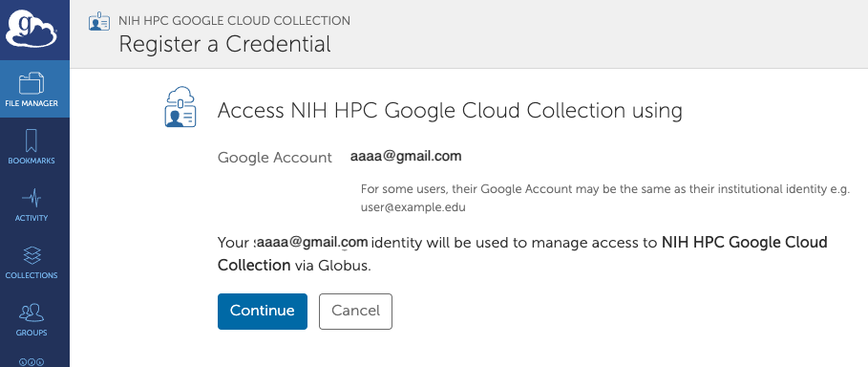Click the NIH HPC GOOGLE CLOUD COLLECTION header text
The height and width of the screenshot is (367, 868).
coord(234,21)
